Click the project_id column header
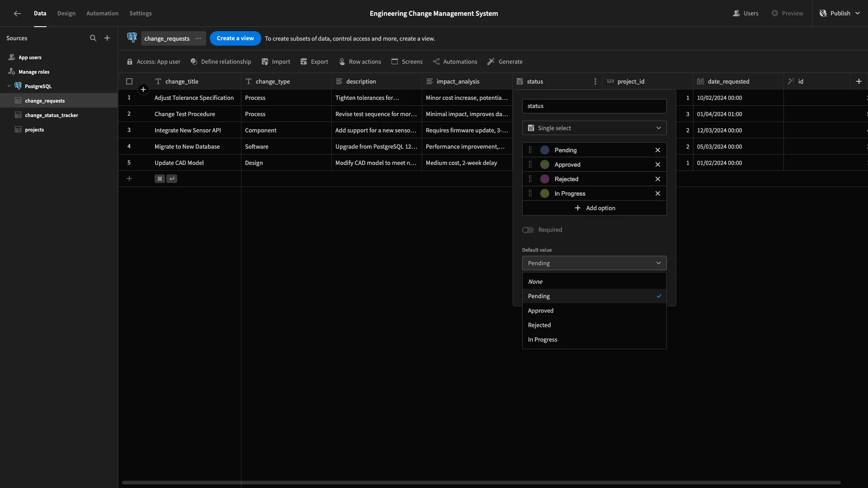 pos(648,81)
